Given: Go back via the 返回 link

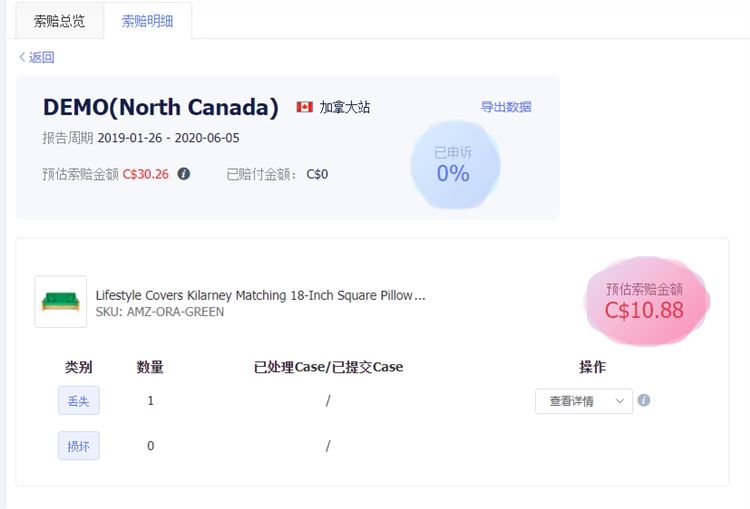Looking at the screenshot, I should coord(42,57).
